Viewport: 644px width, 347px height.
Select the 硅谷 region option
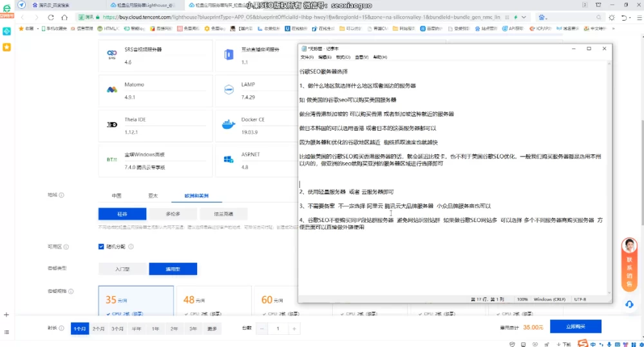pyautogui.click(x=122, y=214)
